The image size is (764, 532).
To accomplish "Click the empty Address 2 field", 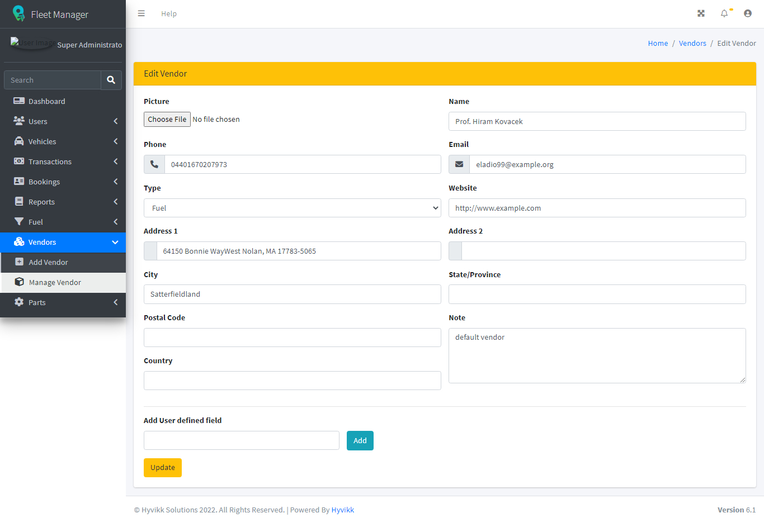I will (603, 251).
